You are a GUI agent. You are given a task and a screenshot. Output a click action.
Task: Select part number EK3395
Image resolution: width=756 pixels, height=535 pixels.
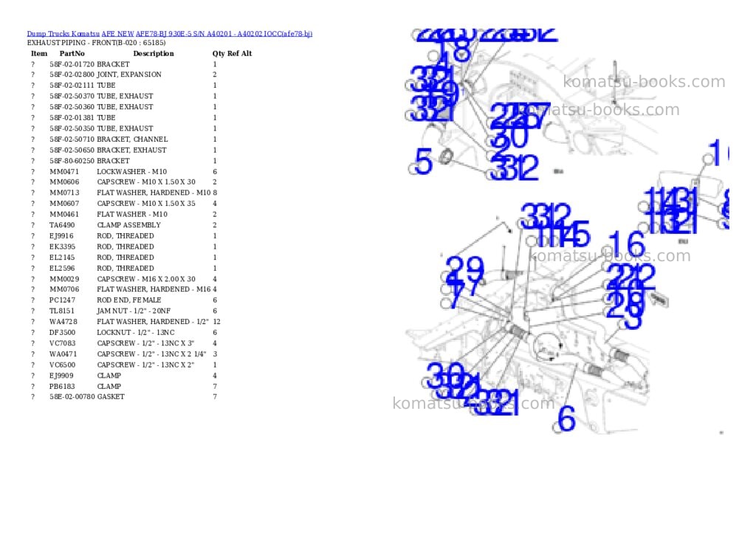(62, 246)
